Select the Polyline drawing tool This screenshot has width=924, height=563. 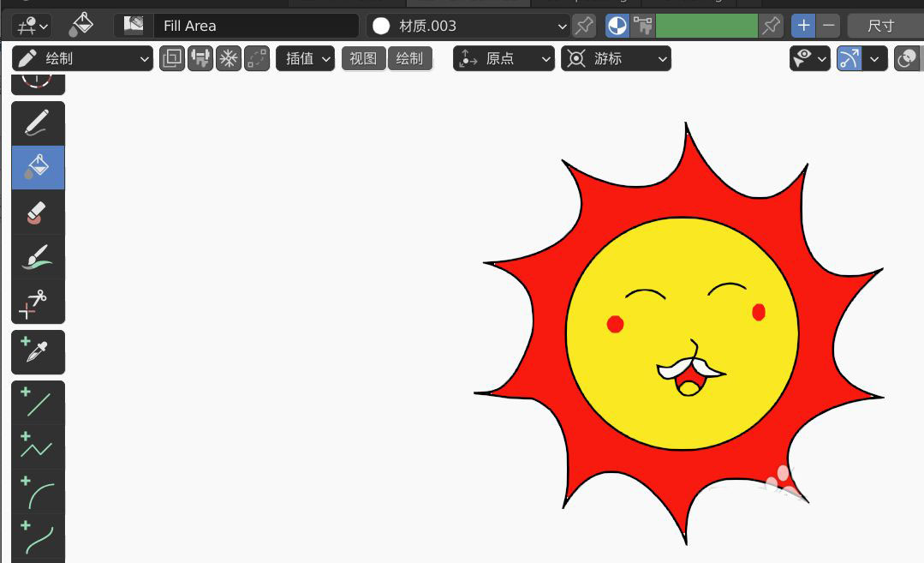tap(38, 446)
